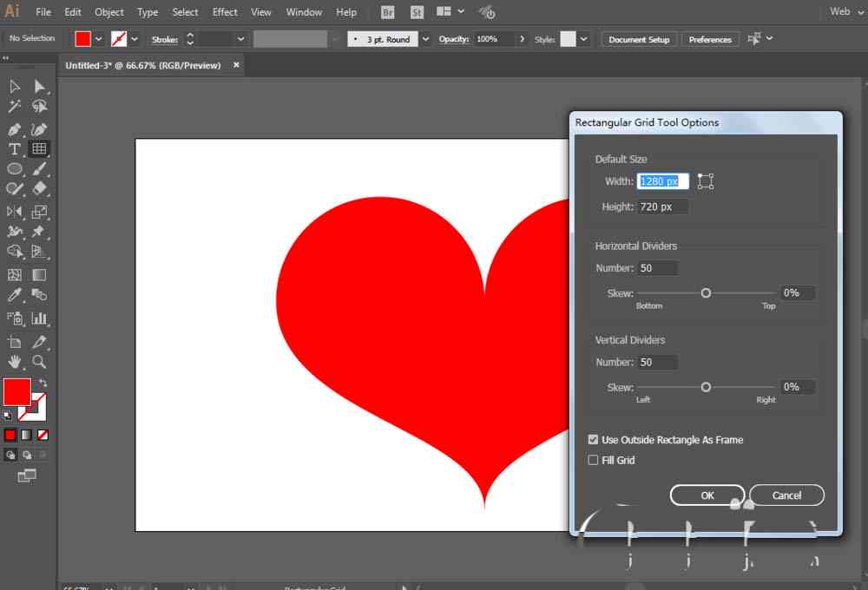Viewport: 868px width, 590px height.
Task: Open the fill color dropdown arrow
Action: [x=99, y=39]
